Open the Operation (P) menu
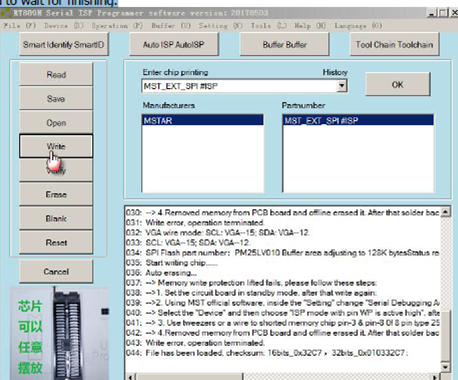The width and height of the screenshot is (458, 380). point(117,26)
